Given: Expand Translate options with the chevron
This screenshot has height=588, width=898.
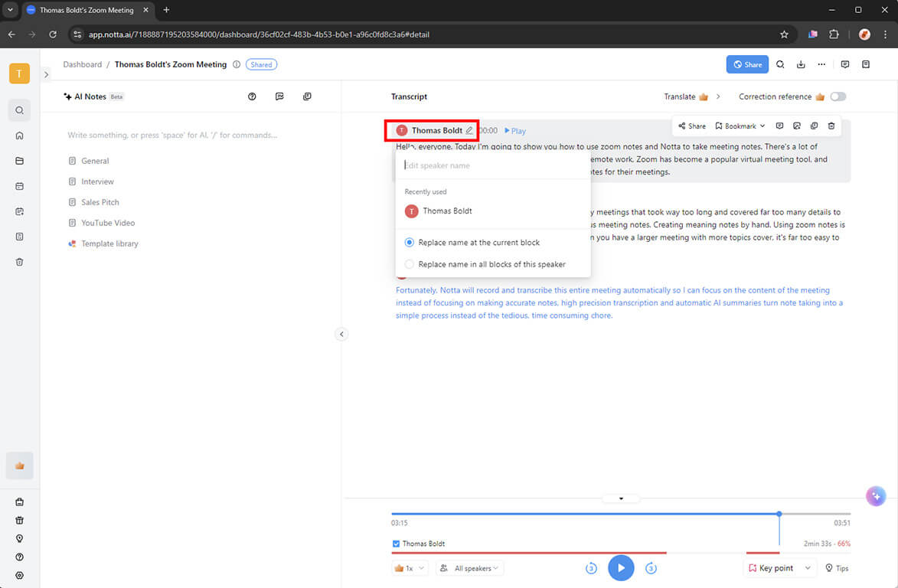Looking at the screenshot, I should (718, 96).
